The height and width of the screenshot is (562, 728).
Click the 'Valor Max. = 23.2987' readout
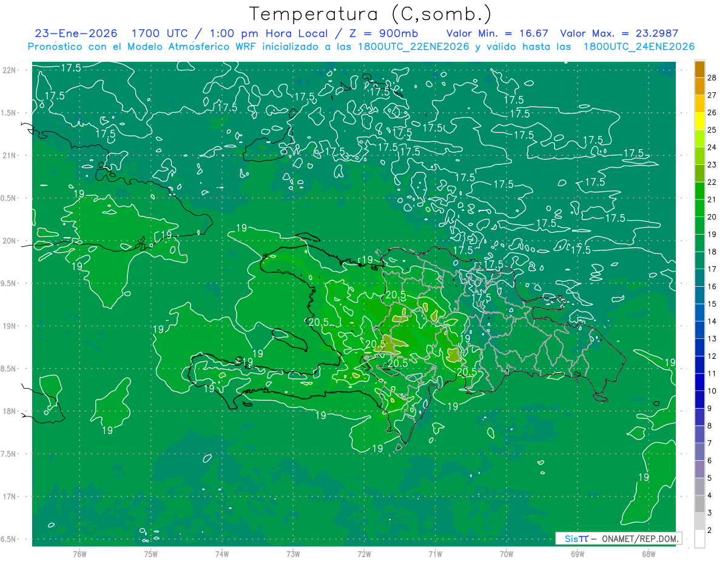coord(618,33)
